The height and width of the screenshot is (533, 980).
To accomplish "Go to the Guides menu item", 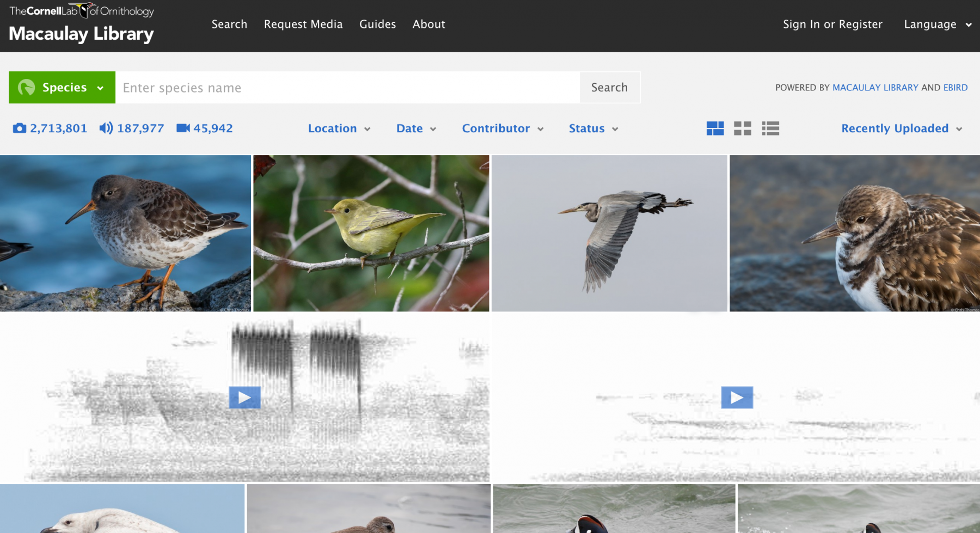I will [377, 24].
